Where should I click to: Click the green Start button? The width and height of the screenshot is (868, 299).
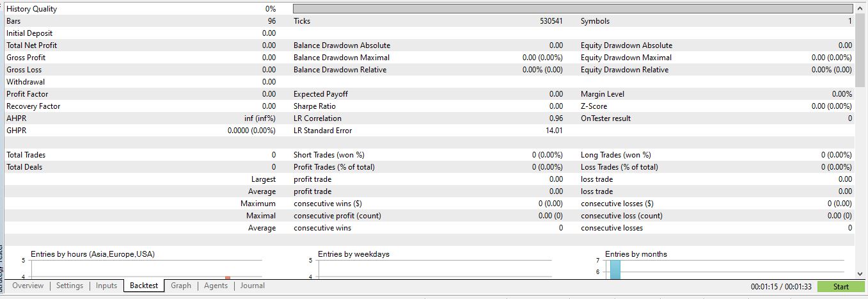[x=840, y=287]
